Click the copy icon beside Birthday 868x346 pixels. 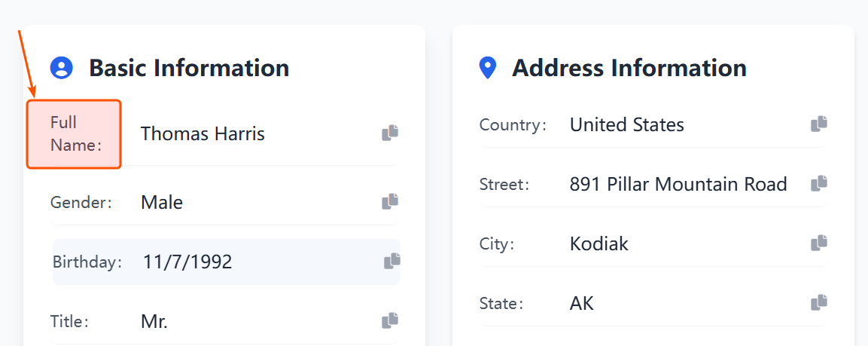(392, 262)
